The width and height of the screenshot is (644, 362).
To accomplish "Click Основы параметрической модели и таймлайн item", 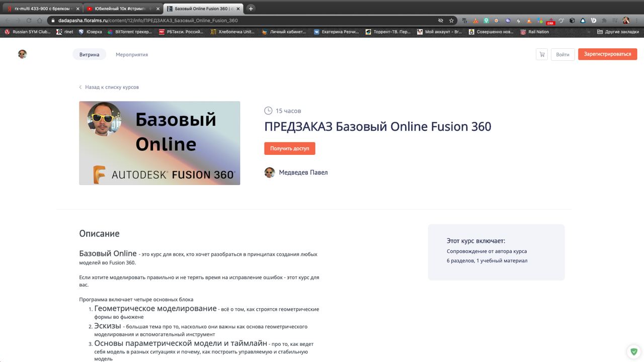I will coord(204,351).
